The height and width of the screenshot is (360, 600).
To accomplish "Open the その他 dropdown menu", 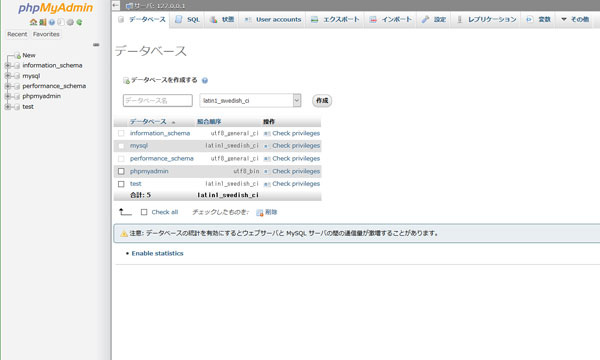I will click(575, 20).
